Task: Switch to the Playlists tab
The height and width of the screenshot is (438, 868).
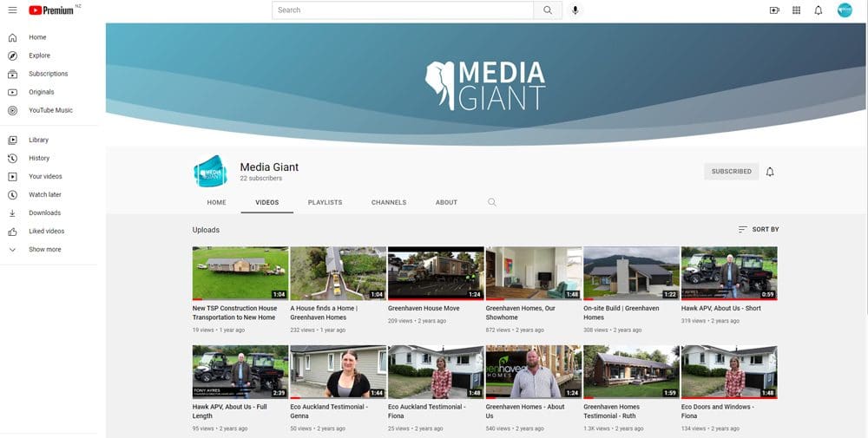Action: pos(325,202)
